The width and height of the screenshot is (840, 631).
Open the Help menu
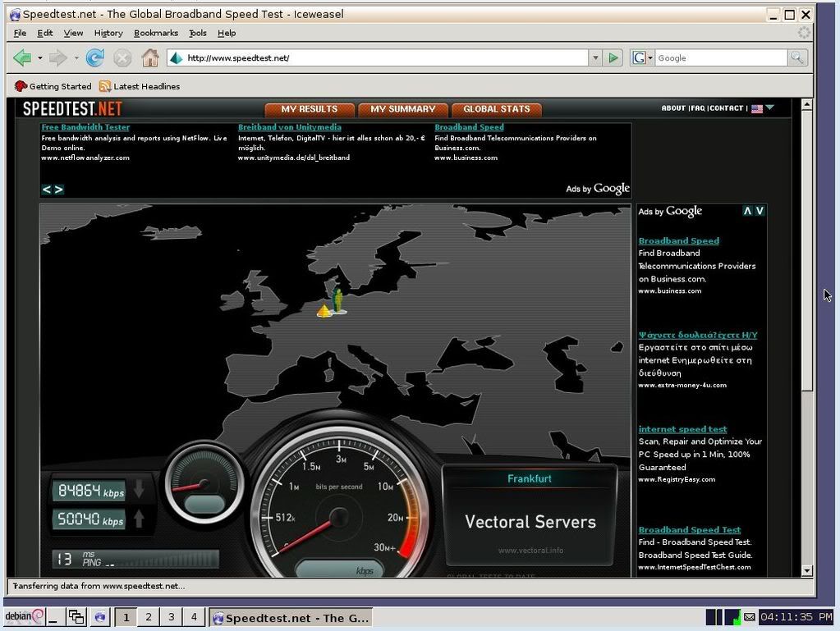pyautogui.click(x=227, y=33)
